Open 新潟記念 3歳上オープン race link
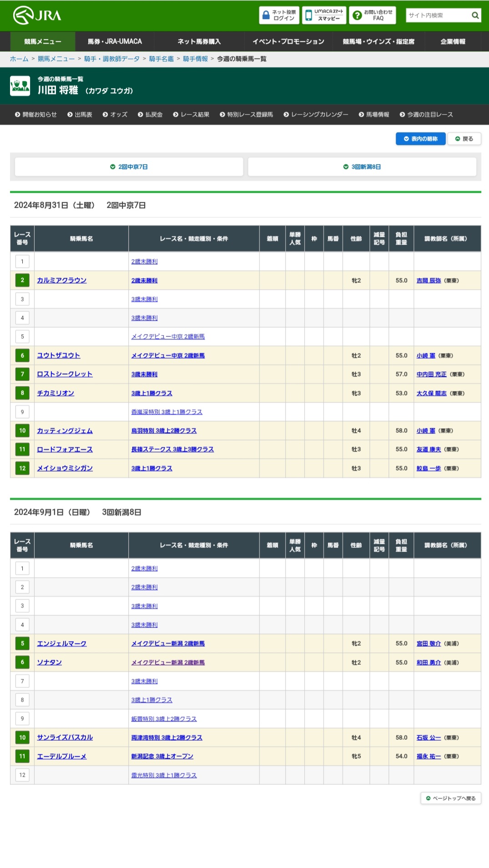This screenshot has width=489, height=868. coord(162,756)
